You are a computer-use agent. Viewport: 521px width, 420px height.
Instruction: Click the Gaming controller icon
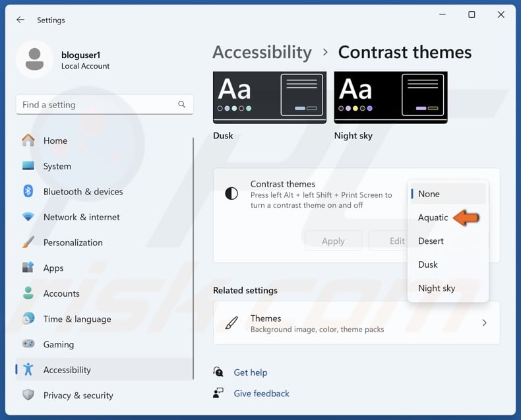pos(28,344)
